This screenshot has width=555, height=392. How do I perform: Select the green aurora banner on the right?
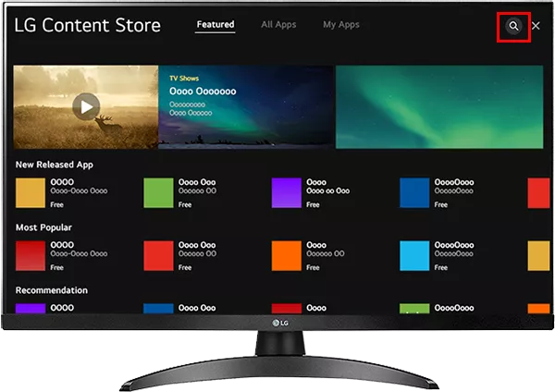coord(439,106)
